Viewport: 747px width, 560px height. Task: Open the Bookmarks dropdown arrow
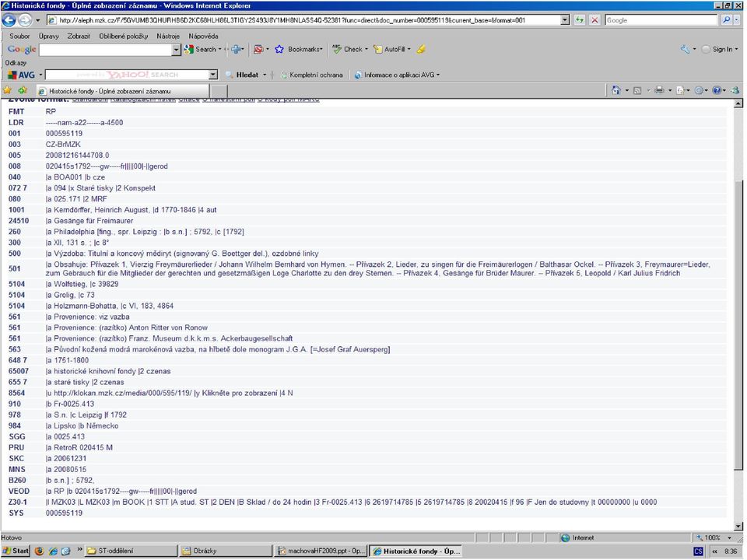(x=321, y=49)
